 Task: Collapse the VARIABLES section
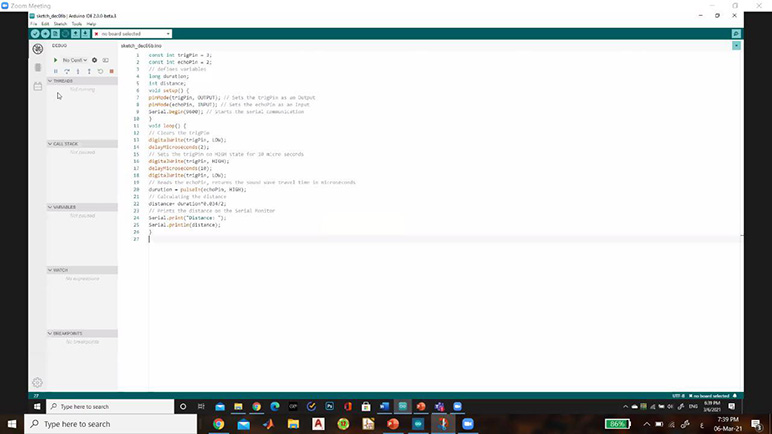pos(82,207)
